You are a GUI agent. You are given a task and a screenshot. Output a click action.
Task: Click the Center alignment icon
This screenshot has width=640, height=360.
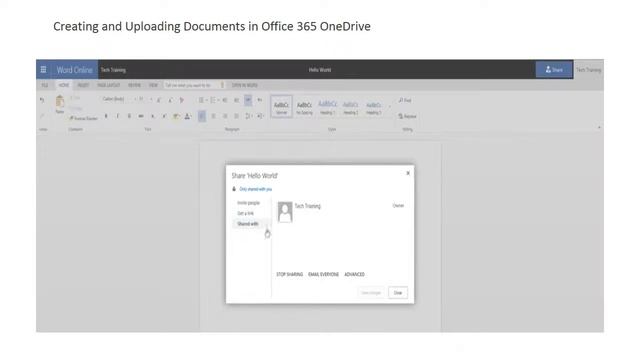(x=213, y=116)
